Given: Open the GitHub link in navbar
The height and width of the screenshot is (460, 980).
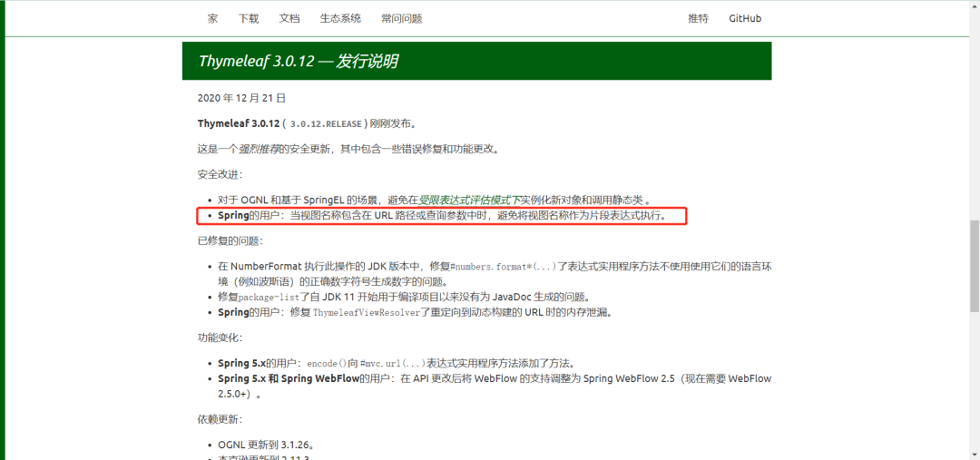Looking at the screenshot, I should (745, 18).
